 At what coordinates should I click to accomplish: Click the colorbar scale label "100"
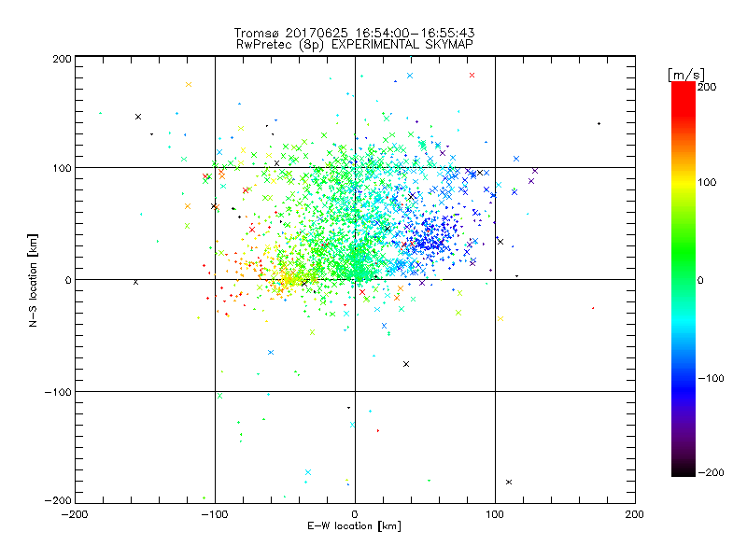pyautogui.click(x=707, y=182)
